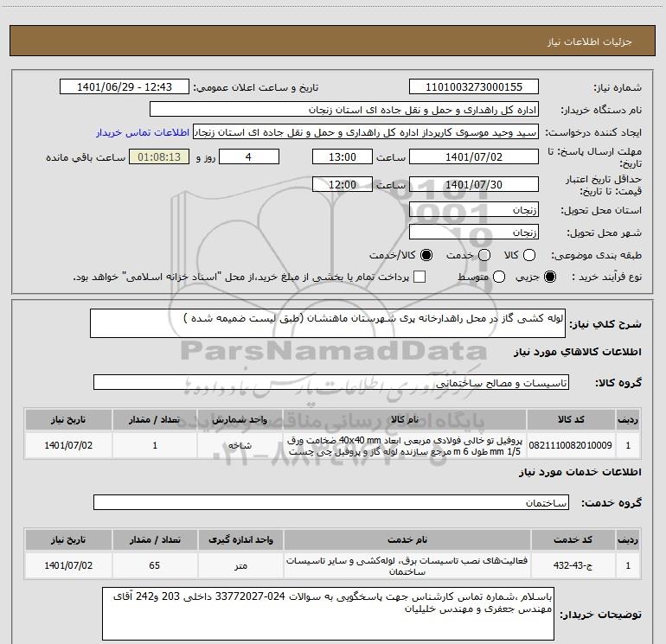Click the goods row date 1401/07/02 cell

(x=68, y=445)
